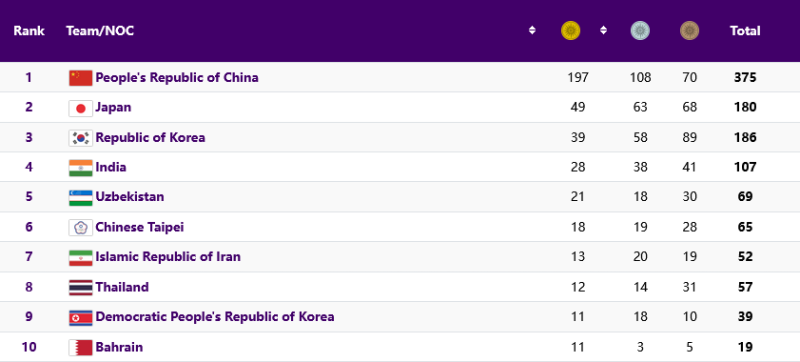Screen dimensions: 800x362
Task: Click the bronze medal column icon
Action: [689, 31]
